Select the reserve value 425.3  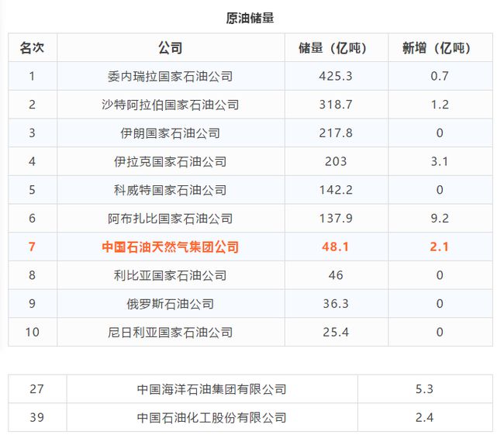click(336, 76)
